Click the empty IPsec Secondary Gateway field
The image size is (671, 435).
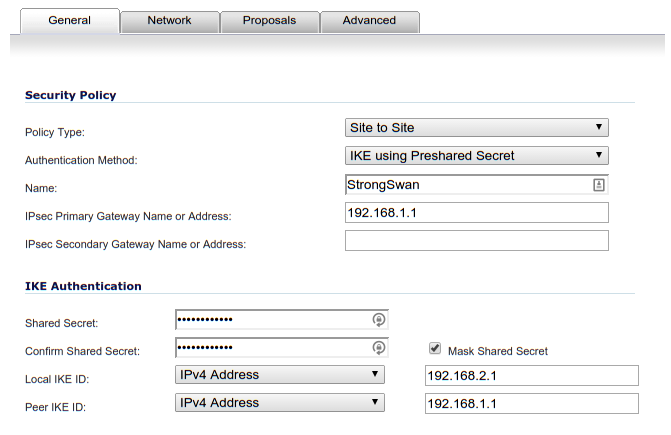pyautogui.click(x=476, y=241)
